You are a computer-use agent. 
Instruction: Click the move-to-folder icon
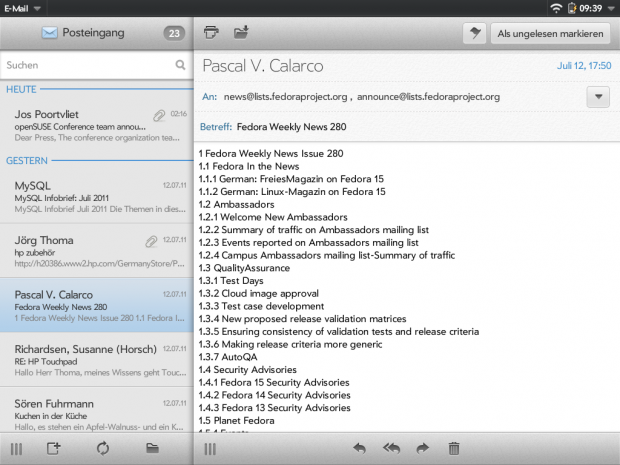[241, 33]
